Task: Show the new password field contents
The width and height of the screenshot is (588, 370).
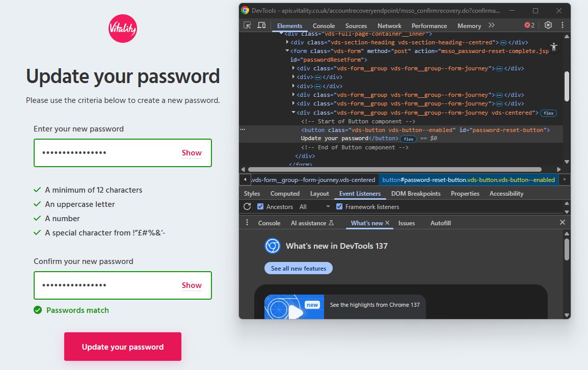Action: pos(192,153)
